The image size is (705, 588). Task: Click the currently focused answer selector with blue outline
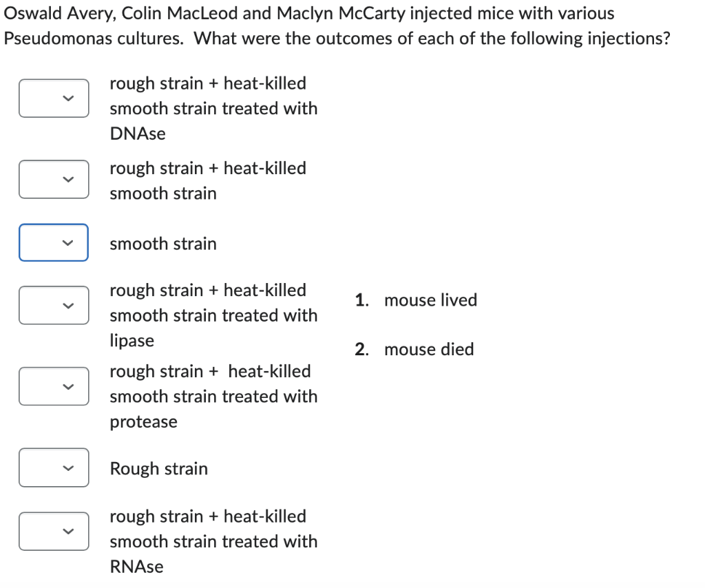coord(54,242)
